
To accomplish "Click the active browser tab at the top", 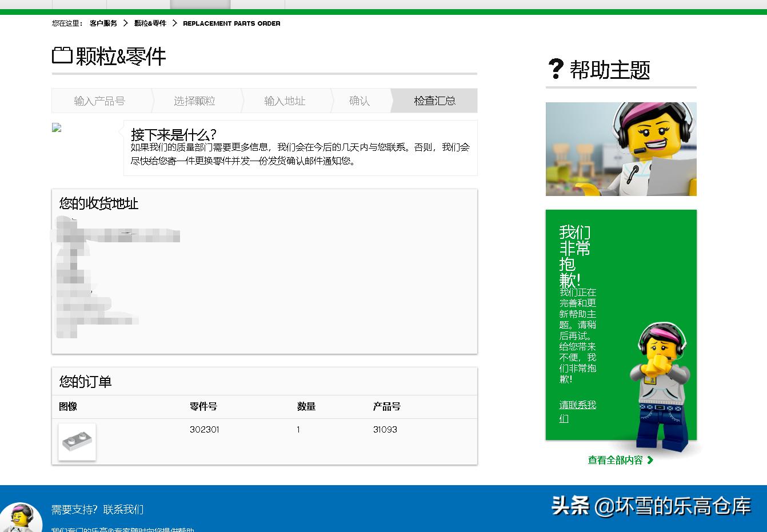I will pos(200,5).
